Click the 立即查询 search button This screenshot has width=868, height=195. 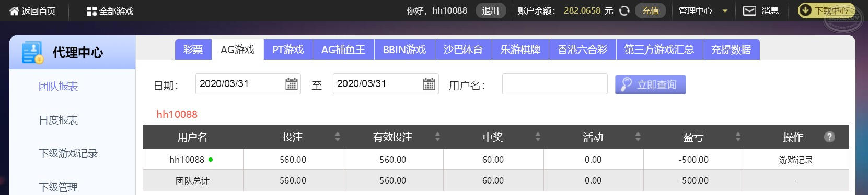650,84
